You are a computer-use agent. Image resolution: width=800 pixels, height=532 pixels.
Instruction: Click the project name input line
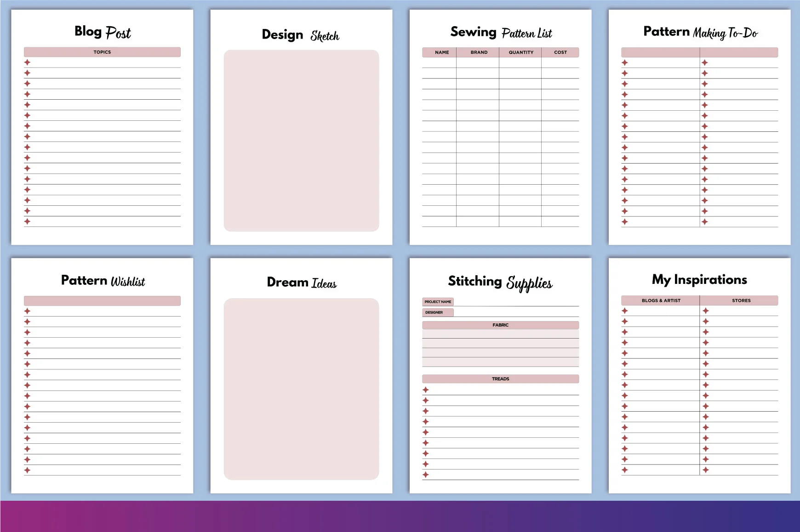coord(516,302)
